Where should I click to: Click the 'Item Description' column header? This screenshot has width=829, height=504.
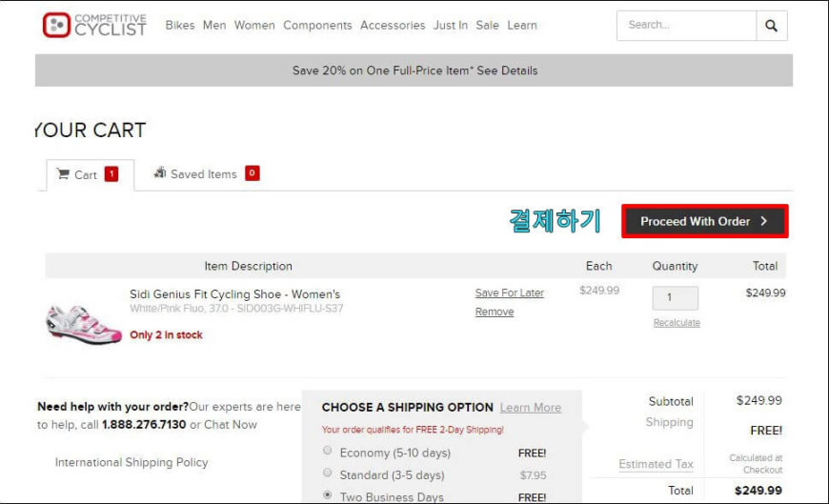click(x=248, y=266)
